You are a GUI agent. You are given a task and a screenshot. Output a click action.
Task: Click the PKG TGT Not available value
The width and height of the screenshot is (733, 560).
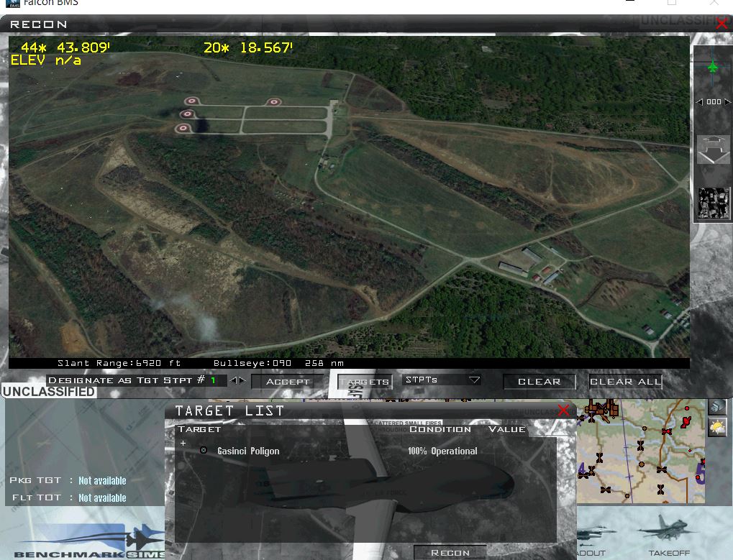[102, 481]
